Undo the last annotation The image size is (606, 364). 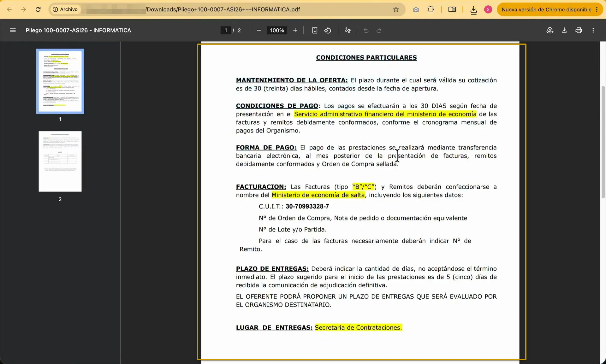pyautogui.click(x=366, y=30)
